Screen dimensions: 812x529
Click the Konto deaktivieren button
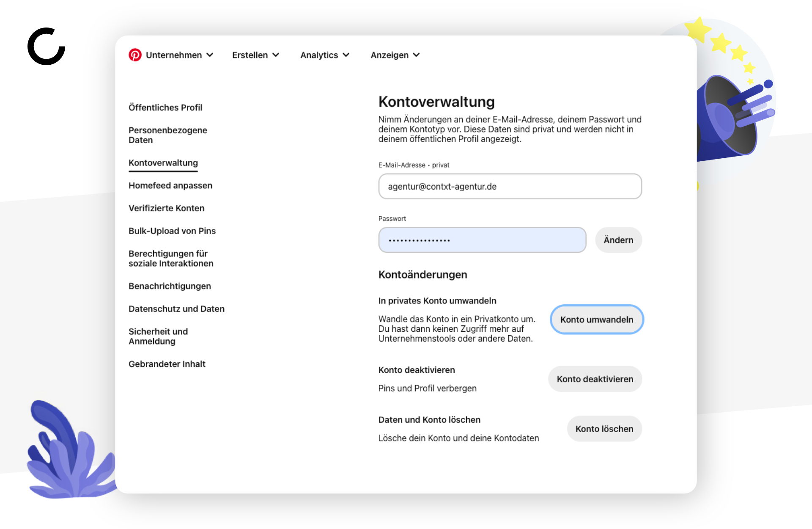595,379
